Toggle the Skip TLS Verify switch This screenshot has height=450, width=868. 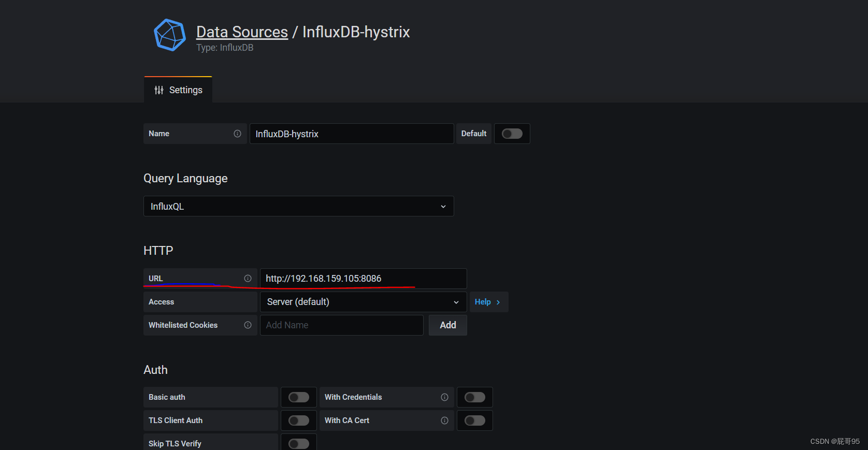(299, 444)
